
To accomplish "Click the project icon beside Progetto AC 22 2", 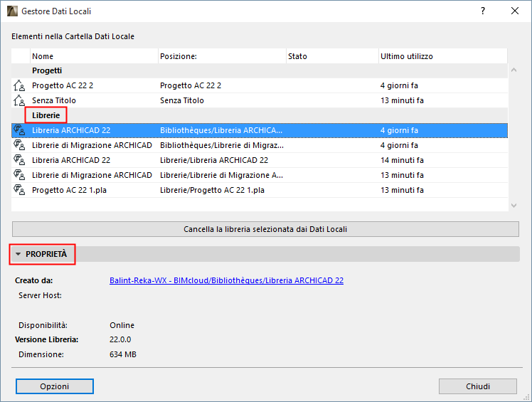I will 19,85.
